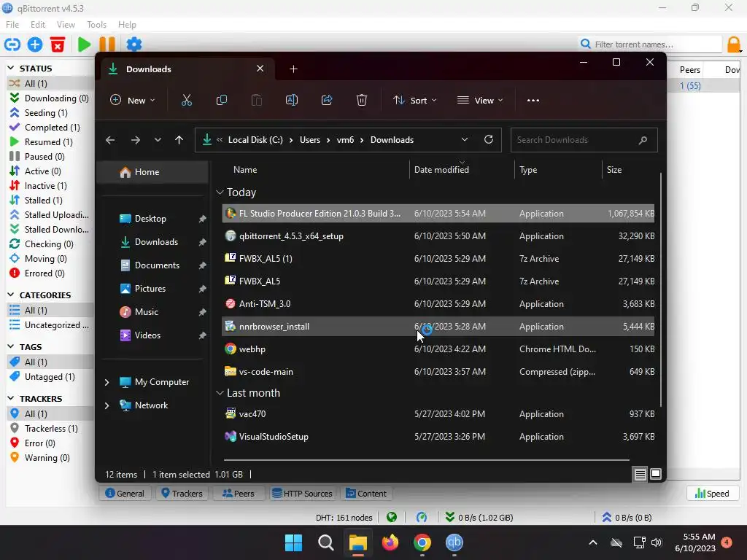Select Trackerless (1) tracker filter
Viewport: 747px width, 560px height.
[x=51, y=429]
